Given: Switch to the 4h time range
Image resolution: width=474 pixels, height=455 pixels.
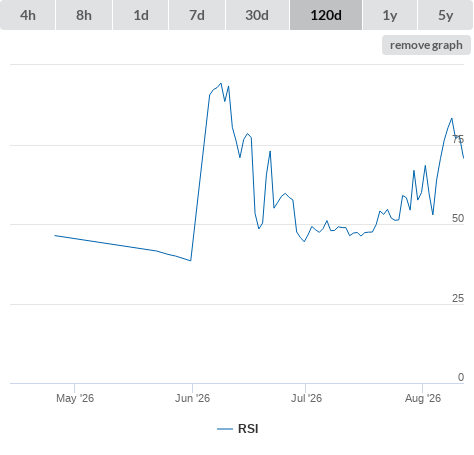Looking at the screenshot, I should tap(27, 15).
